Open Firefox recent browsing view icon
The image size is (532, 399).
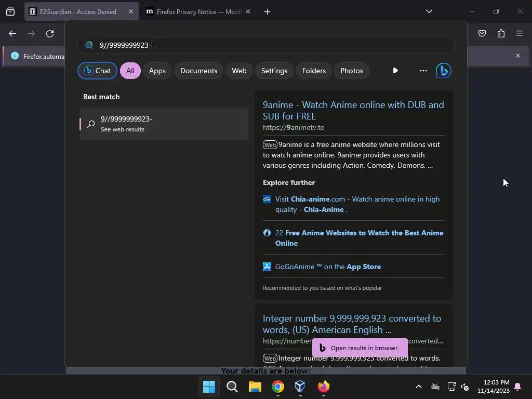(x=10, y=12)
